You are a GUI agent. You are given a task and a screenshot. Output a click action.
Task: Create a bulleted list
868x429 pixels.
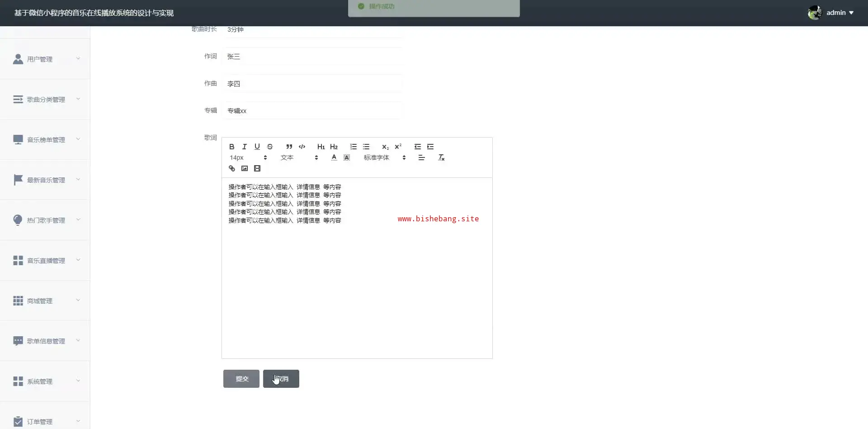pyautogui.click(x=366, y=147)
